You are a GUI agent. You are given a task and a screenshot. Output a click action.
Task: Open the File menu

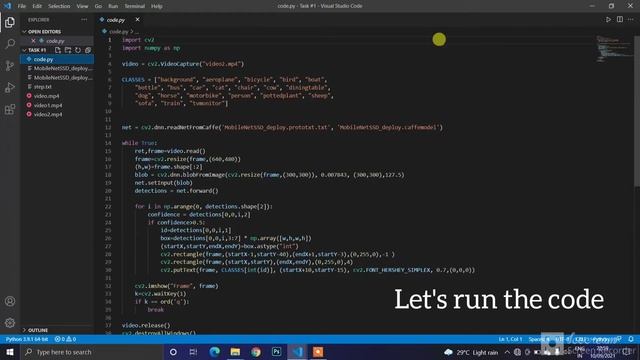pos(22,6)
